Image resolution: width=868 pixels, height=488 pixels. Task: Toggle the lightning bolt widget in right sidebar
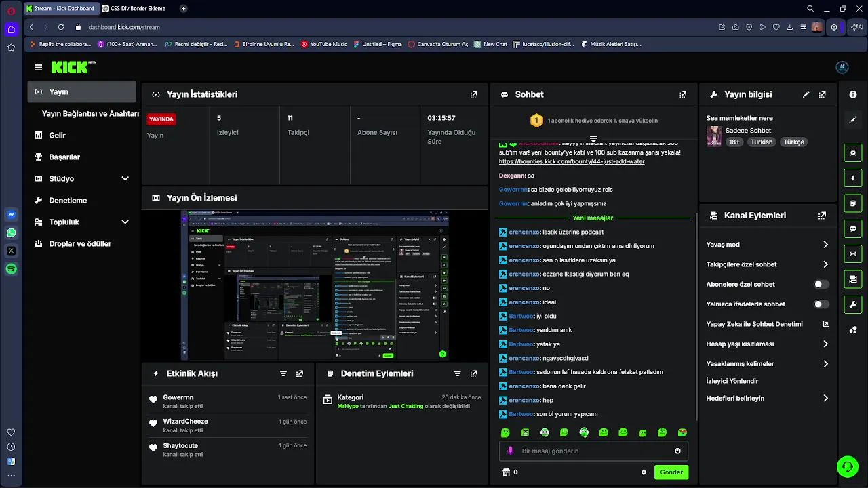click(853, 178)
